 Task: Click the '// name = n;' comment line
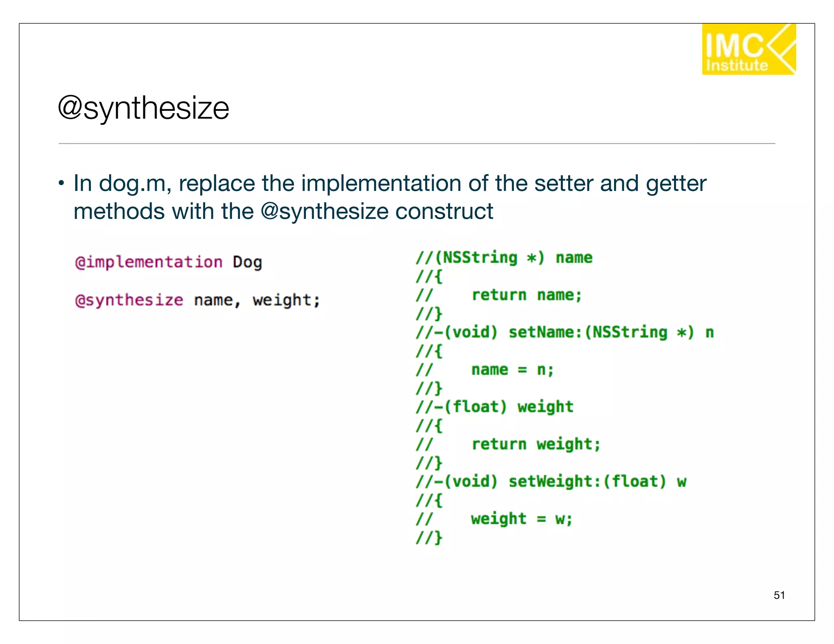tap(485, 370)
